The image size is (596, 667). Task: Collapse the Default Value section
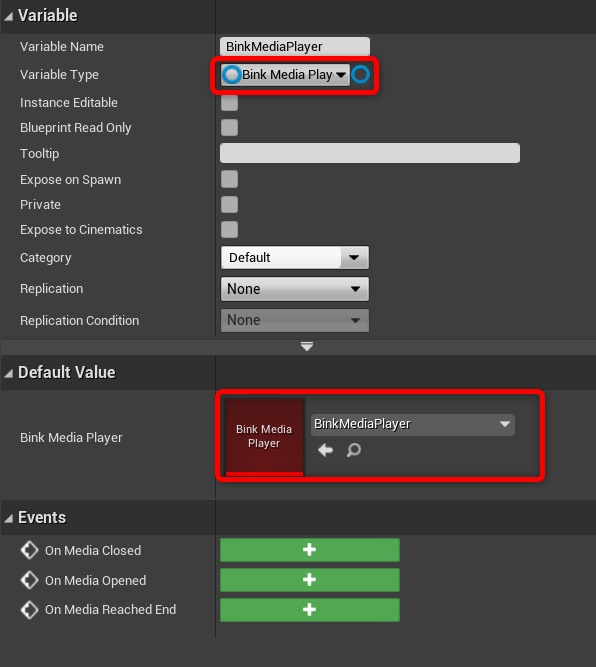(9, 373)
